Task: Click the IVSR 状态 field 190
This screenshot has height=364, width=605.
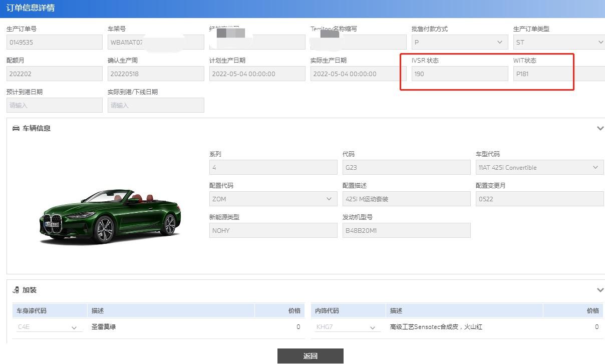Action: pyautogui.click(x=460, y=74)
